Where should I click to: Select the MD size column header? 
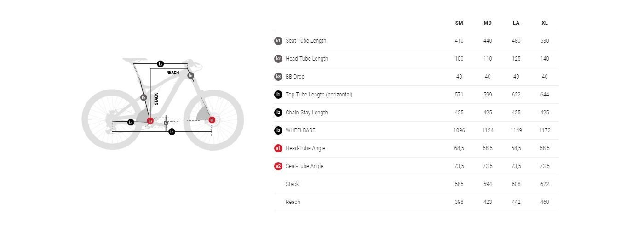pos(488,23)
